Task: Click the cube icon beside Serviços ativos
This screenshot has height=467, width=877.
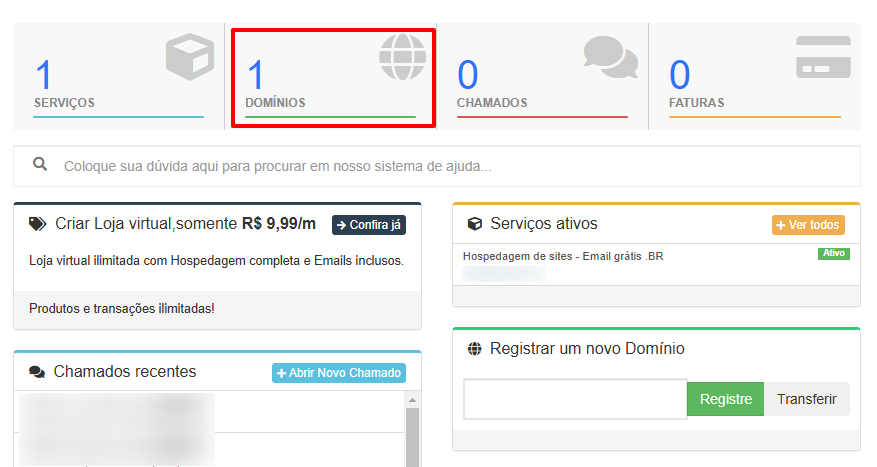Action: [x=475, y=224]
